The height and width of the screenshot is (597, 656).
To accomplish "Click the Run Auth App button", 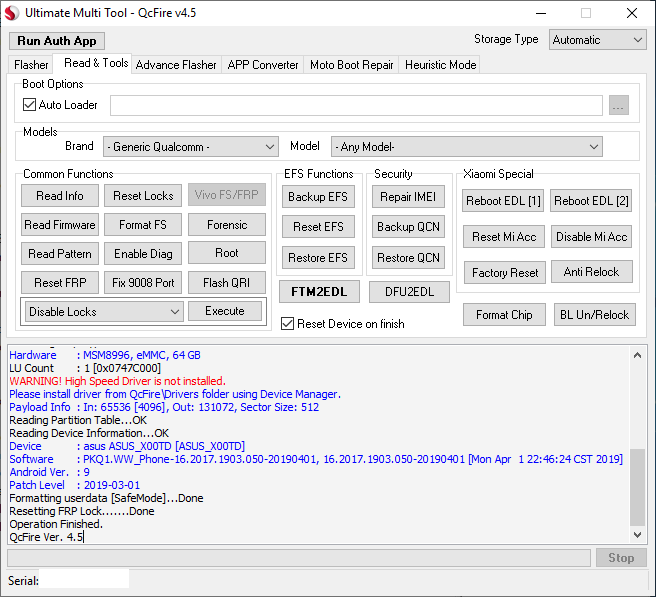I will [x=57, y=41].
